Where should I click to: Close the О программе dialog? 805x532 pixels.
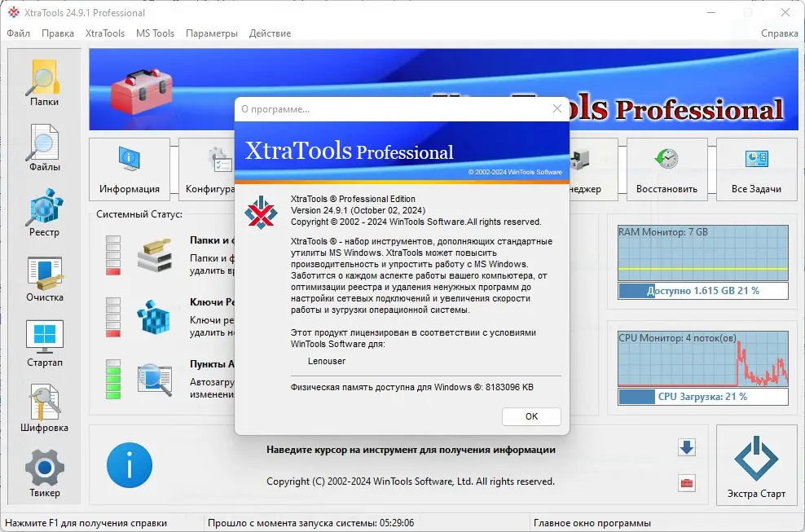click(557, 109)
